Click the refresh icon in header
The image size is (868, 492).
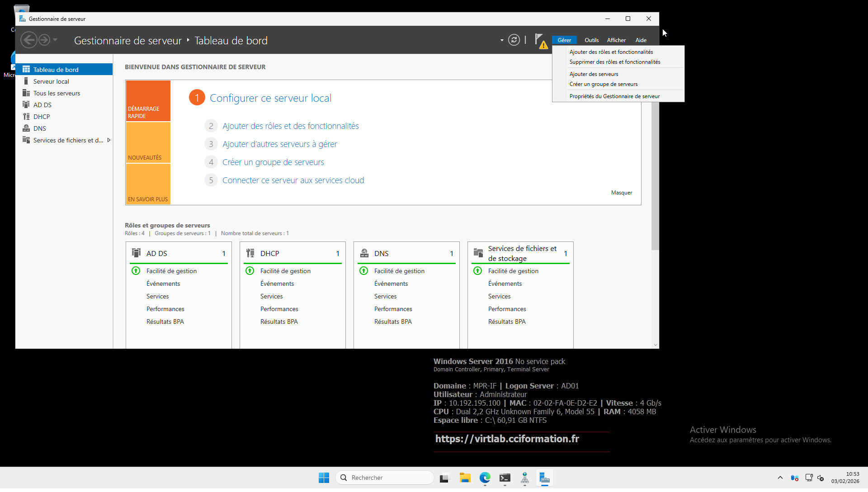click(514, 40)
